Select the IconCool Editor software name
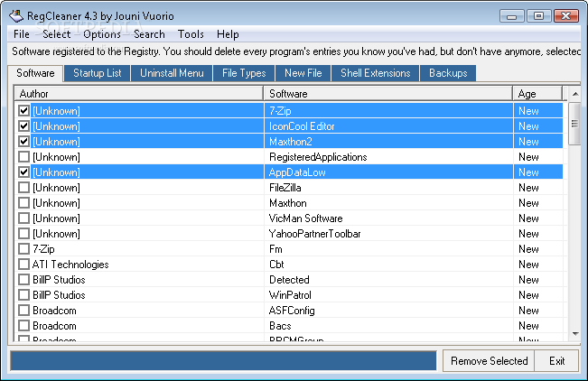Image resolution: width=588 pixels, height=381 pixels. click(302, 126)
